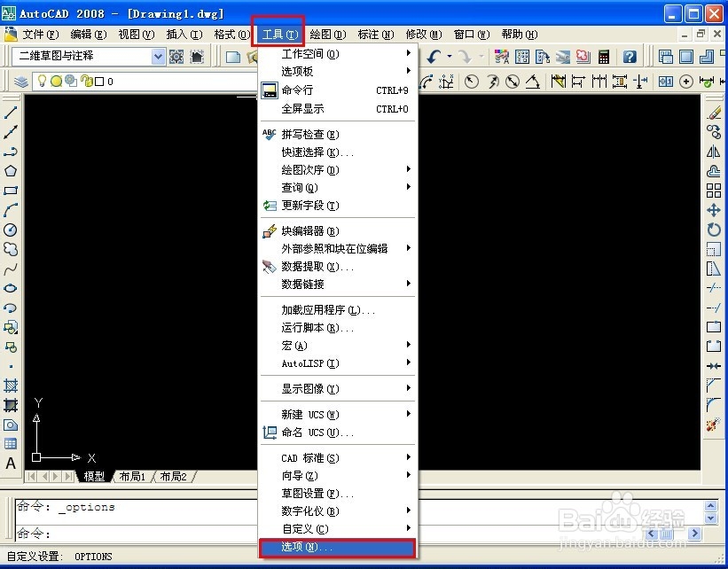The image size is (728, 569).
Task: Open the Layer Properties Manager icon
Action: tap(21, 82)
